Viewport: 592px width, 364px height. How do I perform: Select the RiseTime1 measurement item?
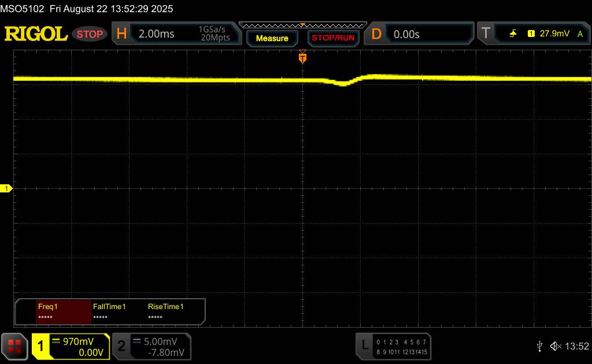point(165,311)
